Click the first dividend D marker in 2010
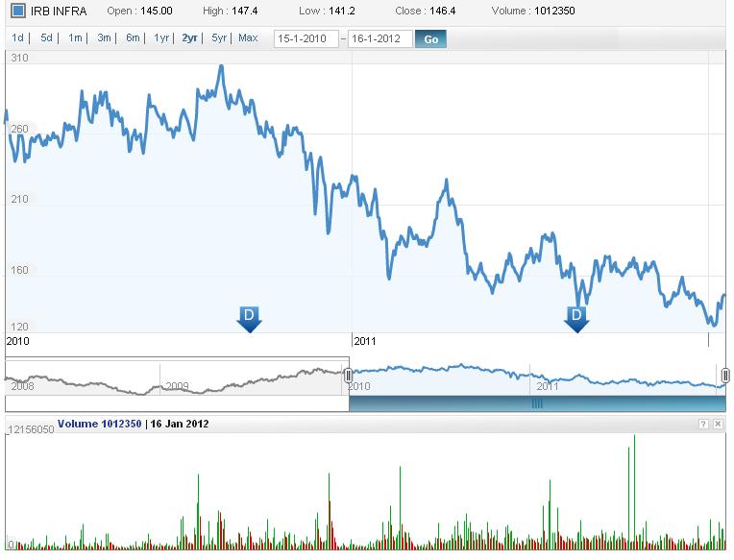 [249, 317]
